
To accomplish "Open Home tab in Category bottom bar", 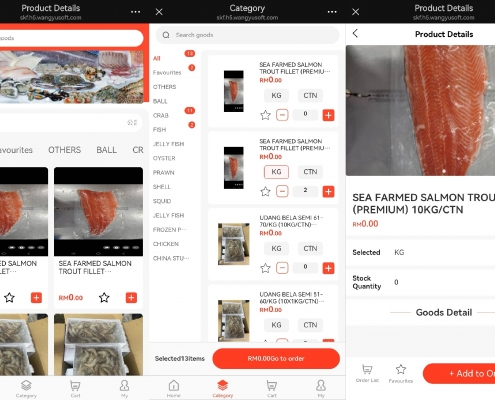I will click(x=173, y=389).
